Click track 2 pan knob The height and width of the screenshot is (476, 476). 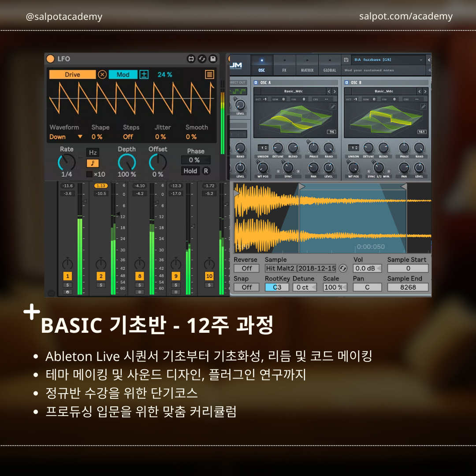click(101, 264)
